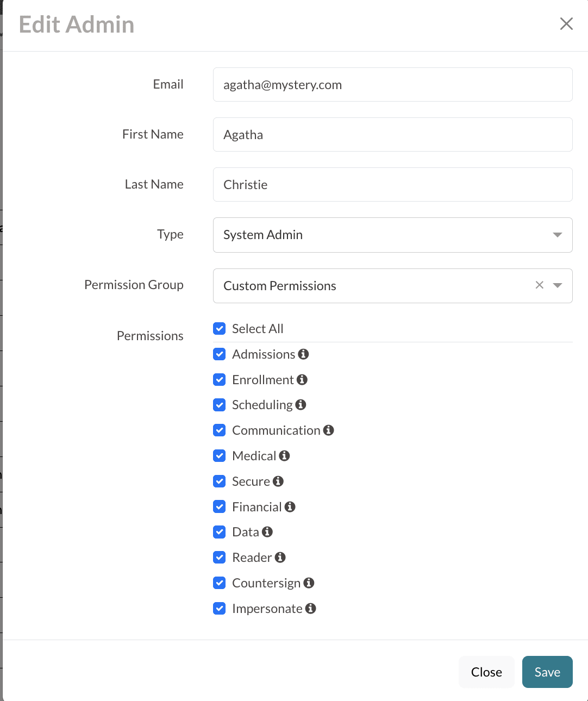Click the info icon next to Admissions
Screen dimensions: 588x701
tap(303, 354)
